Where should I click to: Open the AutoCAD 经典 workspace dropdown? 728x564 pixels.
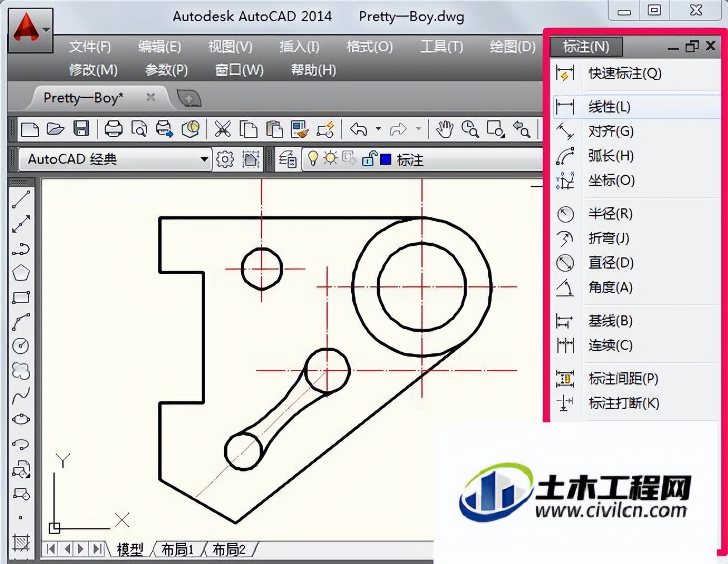coord(115,159)
